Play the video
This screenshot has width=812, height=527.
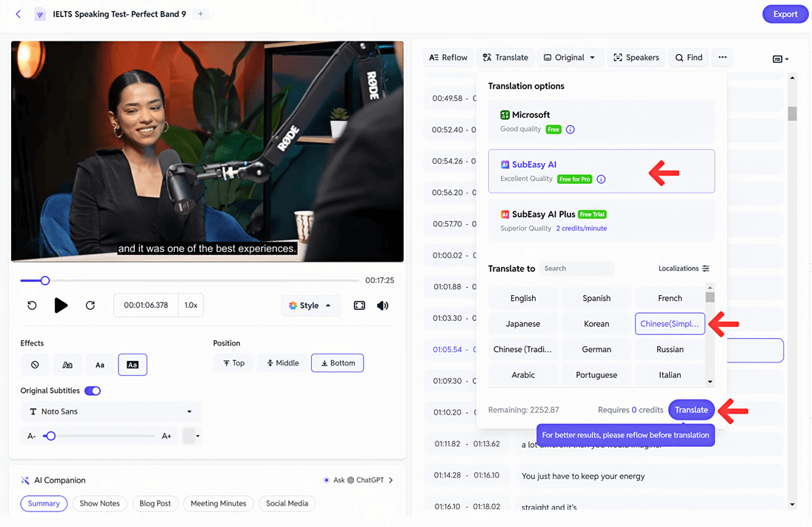pos(61,305)
